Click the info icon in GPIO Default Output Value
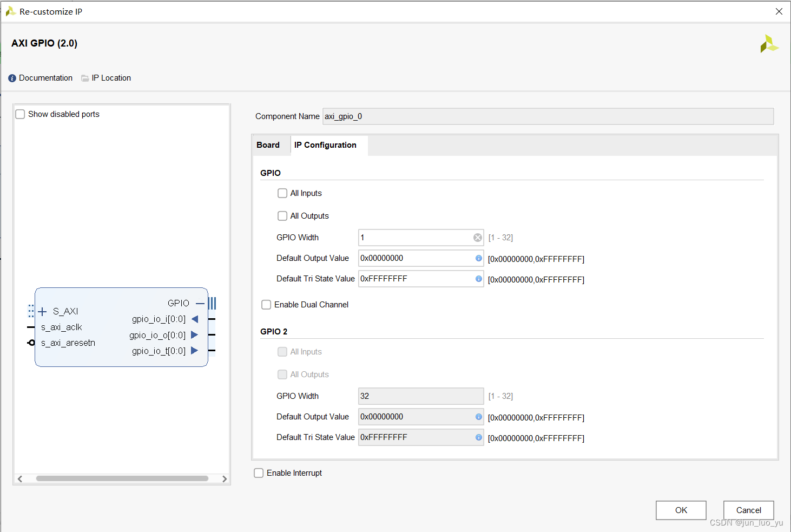The width and height of the screenshot is (791, 532). tap(479, 258)
